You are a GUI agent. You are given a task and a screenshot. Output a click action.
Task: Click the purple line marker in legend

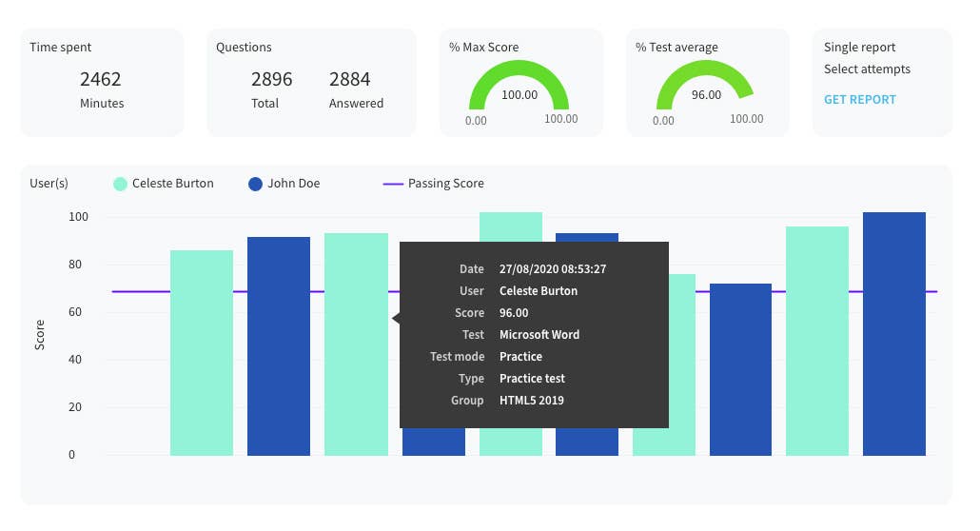(393, 185)
